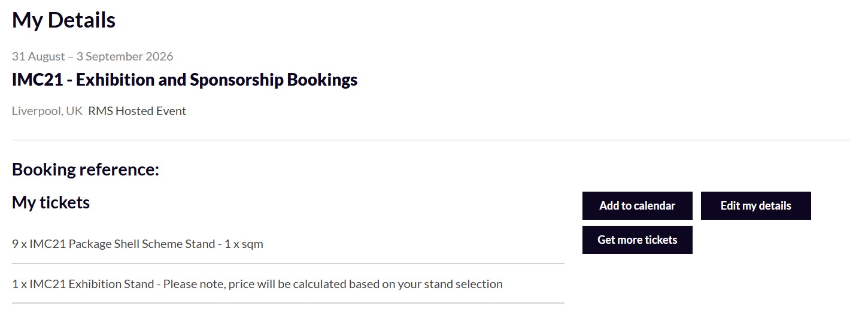Viewport: 868px width, 318px height.
Task: Click the My Details page heading
Action: 63,20
